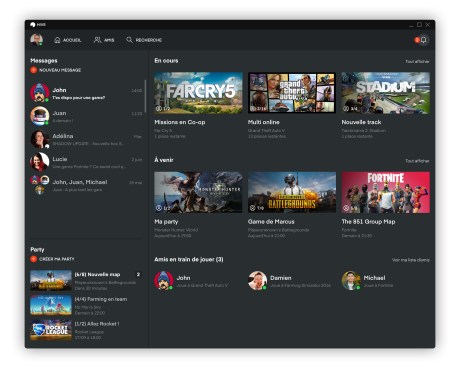Screen dimensions: 460x368
Task: Go to the Accueil home tab
Action: (x=68, y=40)
